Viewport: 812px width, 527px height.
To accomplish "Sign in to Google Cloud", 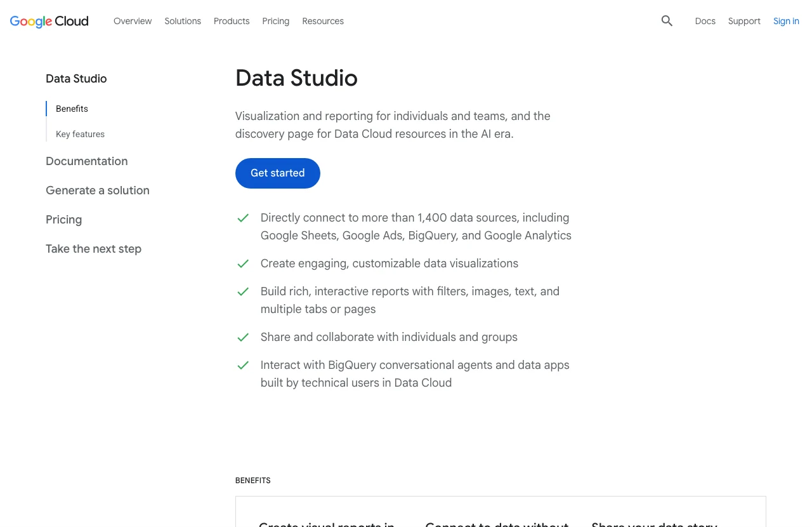I will click(786, 21).
